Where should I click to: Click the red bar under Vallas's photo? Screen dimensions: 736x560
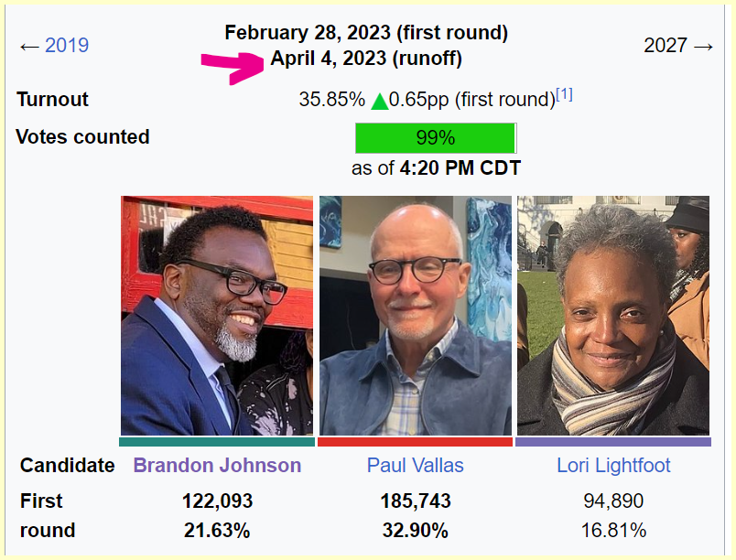415,441
